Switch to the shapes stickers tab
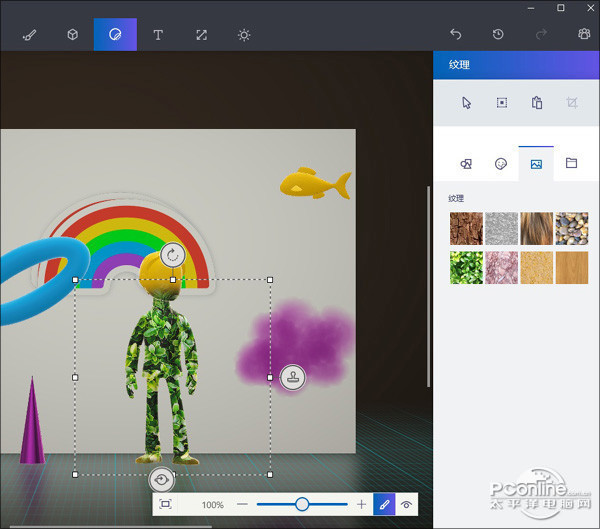The width and height of the screenshot is (600, 529). 466,163
